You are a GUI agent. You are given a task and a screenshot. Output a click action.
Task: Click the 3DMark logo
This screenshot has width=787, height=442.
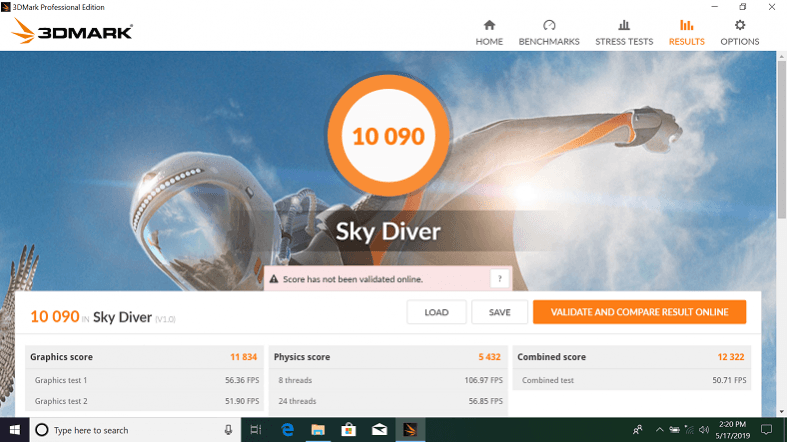[72, 31]
